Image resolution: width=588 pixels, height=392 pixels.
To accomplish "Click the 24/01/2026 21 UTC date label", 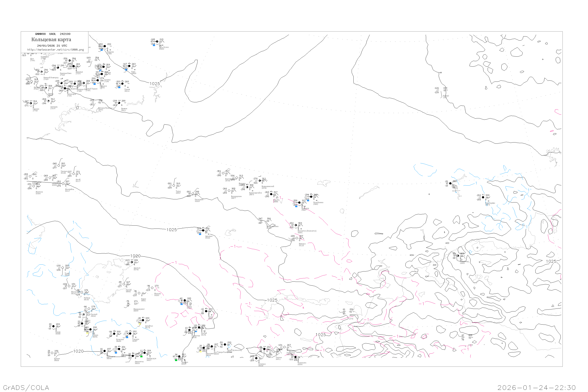I will (52, 46).
